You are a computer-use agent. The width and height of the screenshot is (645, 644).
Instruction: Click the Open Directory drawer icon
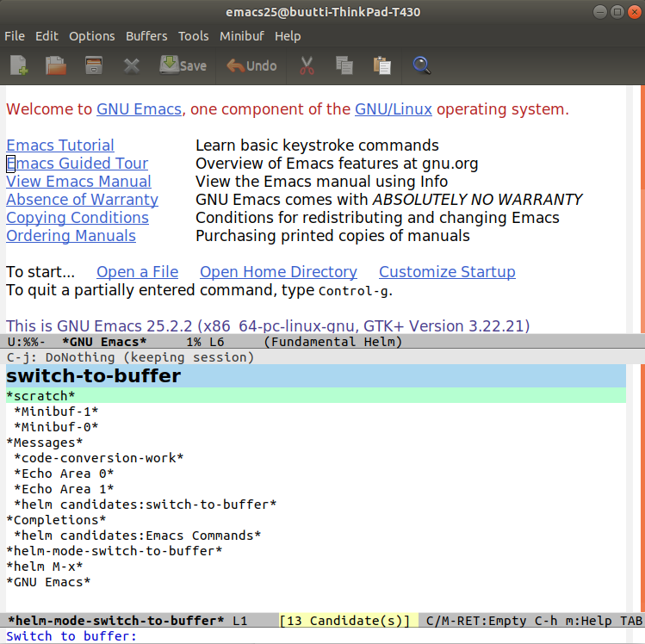(x=94, y=65)
